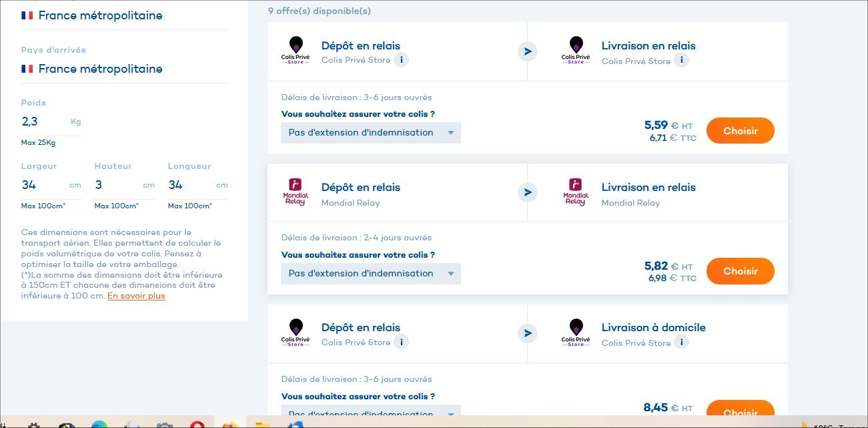Click the Colis Privé logo beside Livraison à domicile
Screen dimensions: 868x428
pyautogui.click(x=575, y=333)
